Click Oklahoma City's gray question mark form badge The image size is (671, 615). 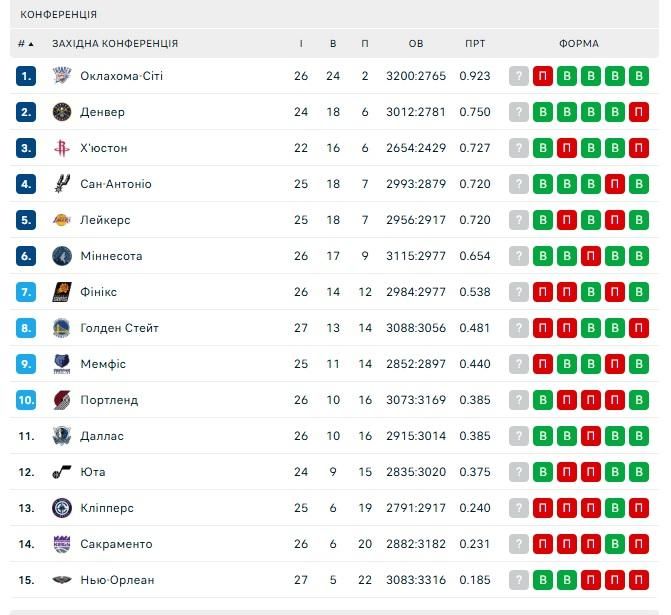point(518,76)
